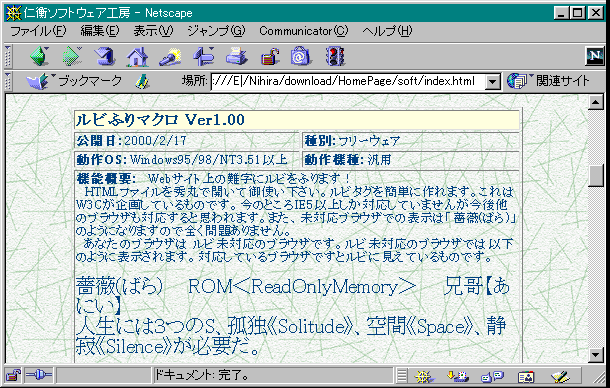
Task: Click the Forward navigation arrow icon
Action: click(72, 56)
